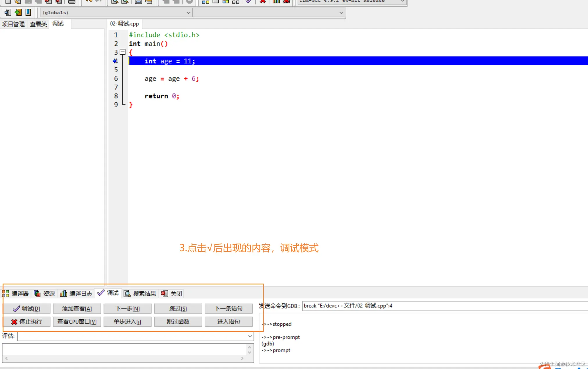Open the 编译日志 bottom panel tab
Image resolution: width=588 pixels, height=369 pixels.
[76, 293]
